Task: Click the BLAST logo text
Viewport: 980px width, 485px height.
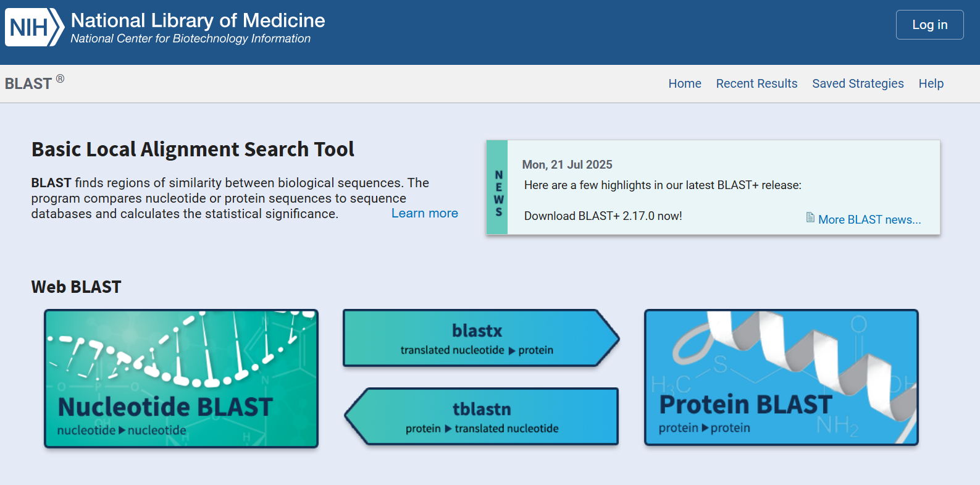Action: pyautogui.click(x=28, y=83)
